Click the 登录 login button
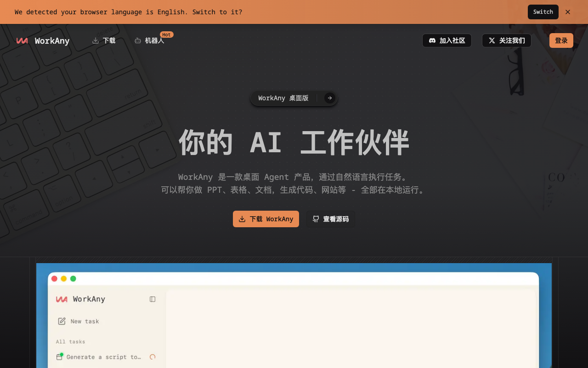 pyautogui.click(x=561, y=40)
